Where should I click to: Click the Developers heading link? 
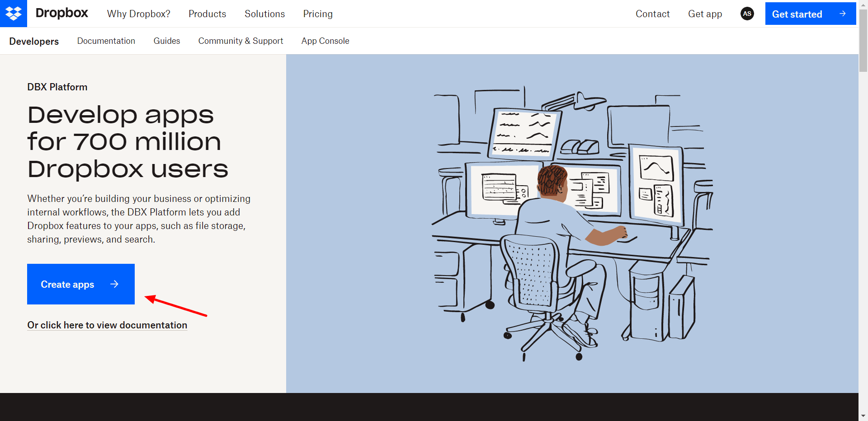coord(34,41)
